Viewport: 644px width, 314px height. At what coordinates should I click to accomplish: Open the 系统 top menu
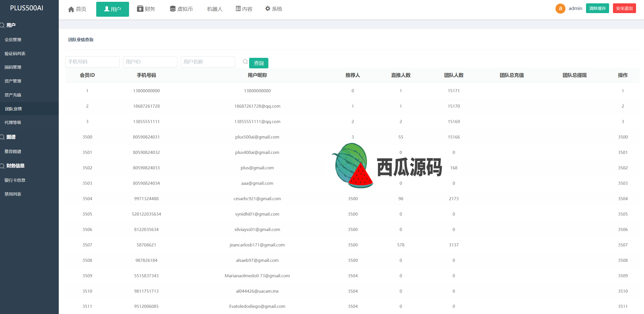pos(274,9)
